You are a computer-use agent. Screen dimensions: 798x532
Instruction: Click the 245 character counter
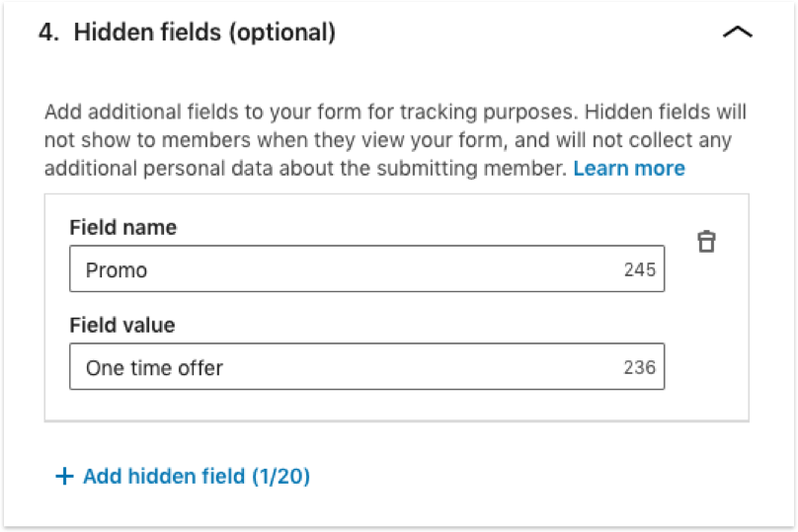click(x=640, y=269)
